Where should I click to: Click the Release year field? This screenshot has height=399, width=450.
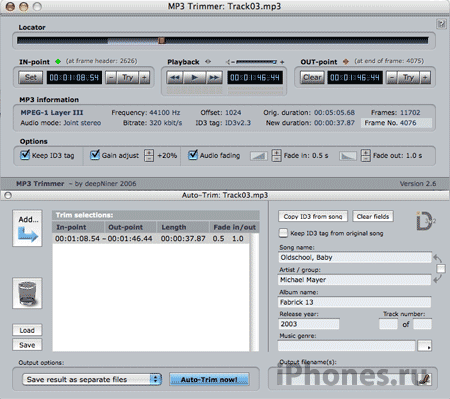click(x=309, y=324)
